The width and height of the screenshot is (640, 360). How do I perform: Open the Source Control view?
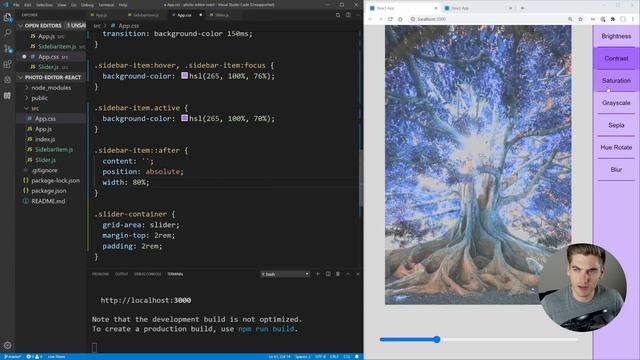[x=7, y=49]
